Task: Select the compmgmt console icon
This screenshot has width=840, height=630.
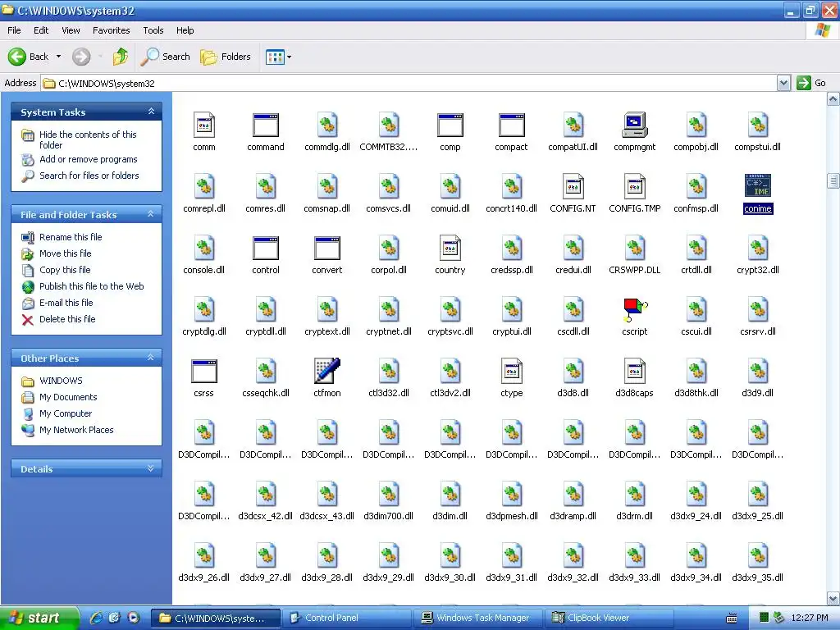Action: click(635, 125)
